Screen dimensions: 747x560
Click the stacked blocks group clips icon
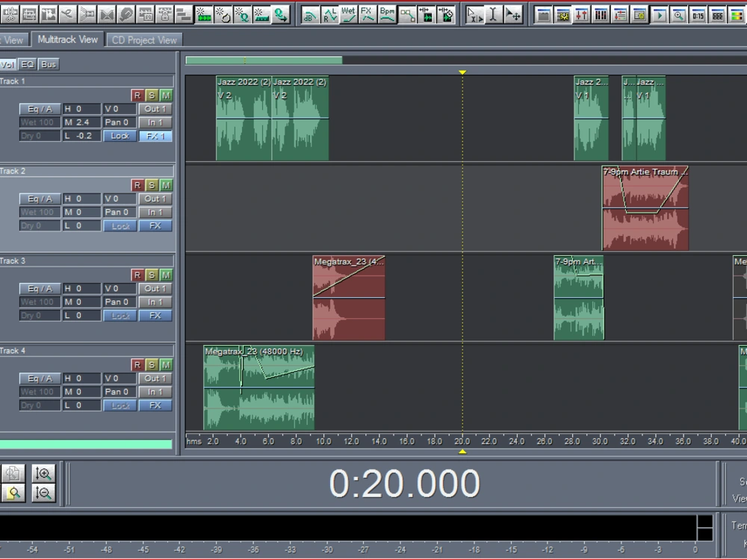184,14
